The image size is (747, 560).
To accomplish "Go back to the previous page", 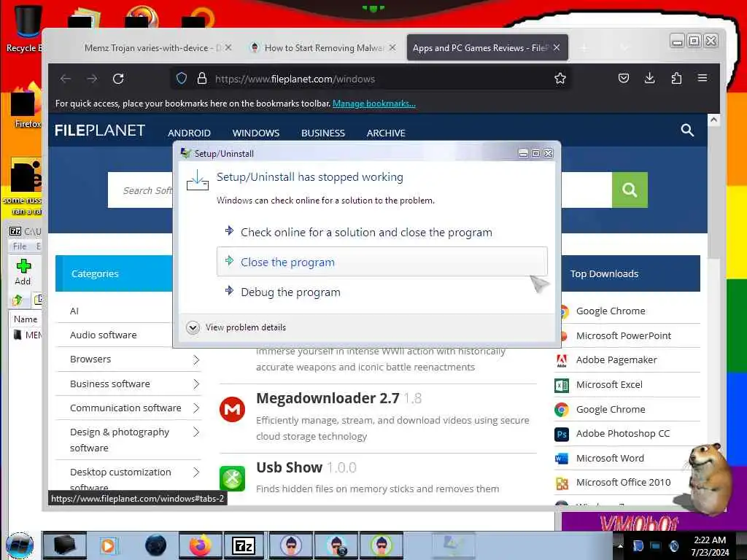I will [x=66, y=79].
